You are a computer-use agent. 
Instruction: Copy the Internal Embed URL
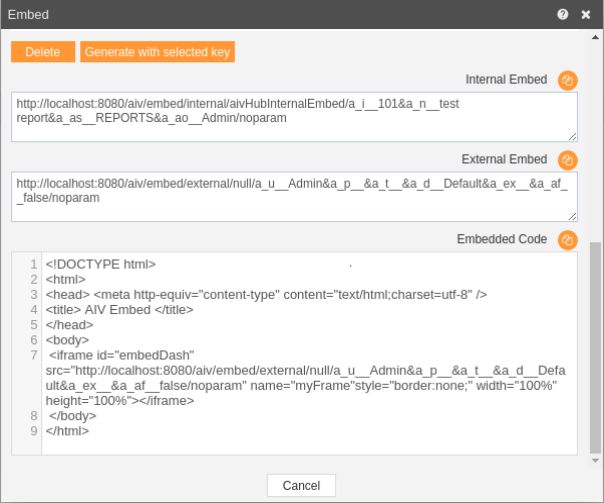[567, 80]
